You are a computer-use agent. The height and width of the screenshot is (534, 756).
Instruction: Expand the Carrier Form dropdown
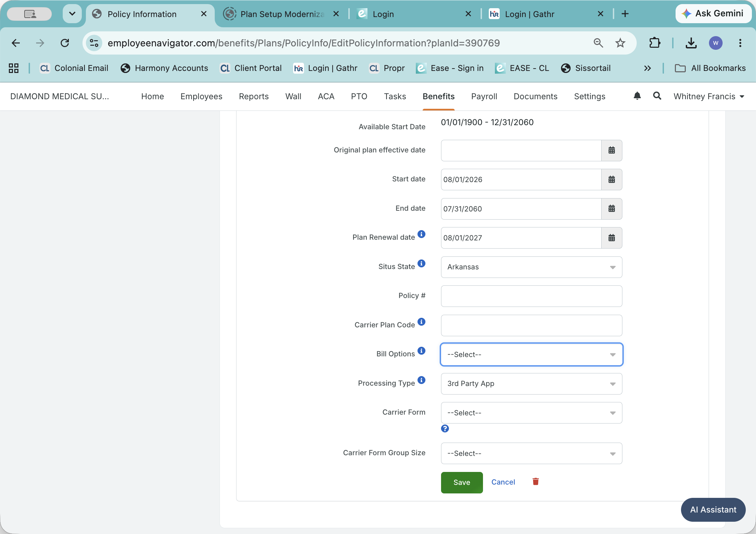pyautogui.click(x=531, y=413)
